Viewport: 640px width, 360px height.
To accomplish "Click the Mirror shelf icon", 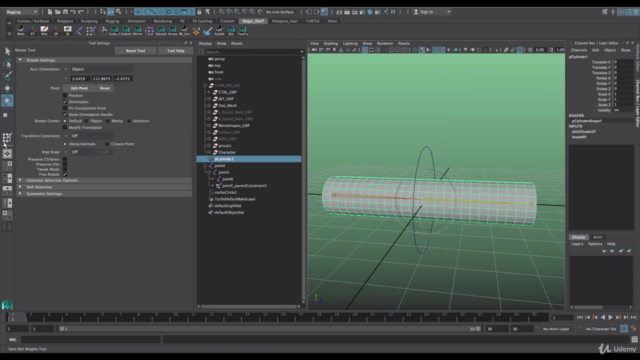I will (138, 31).
